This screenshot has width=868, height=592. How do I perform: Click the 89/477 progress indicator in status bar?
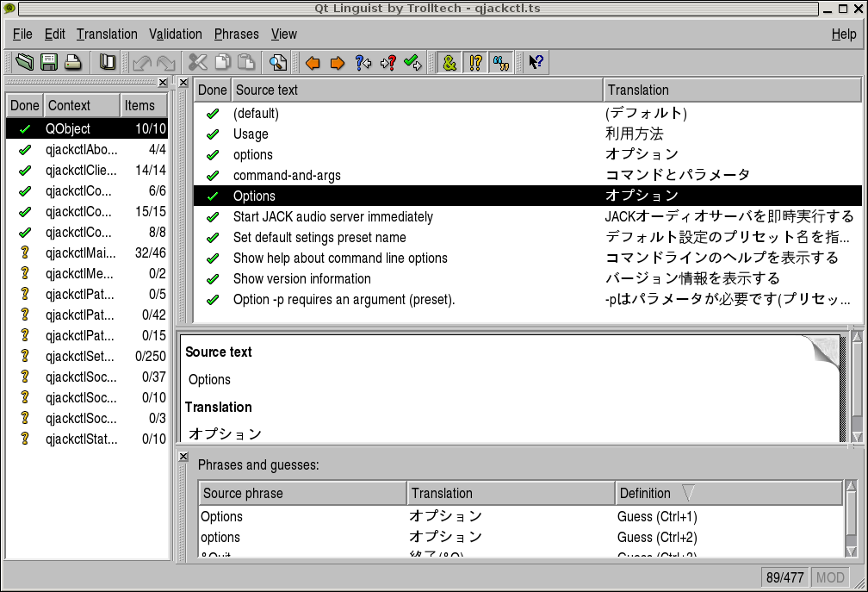point(784,577)
